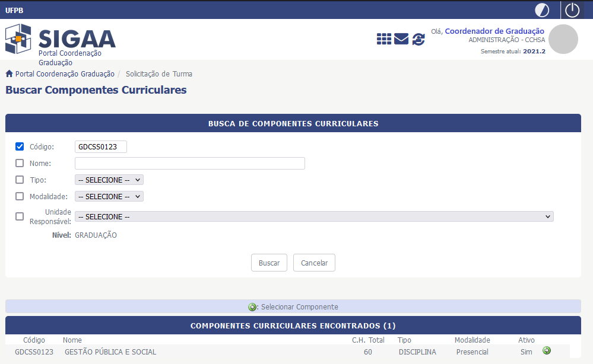Click the power logout icon
This screenshot has height=364, width=593.
[x=572, y=10]
